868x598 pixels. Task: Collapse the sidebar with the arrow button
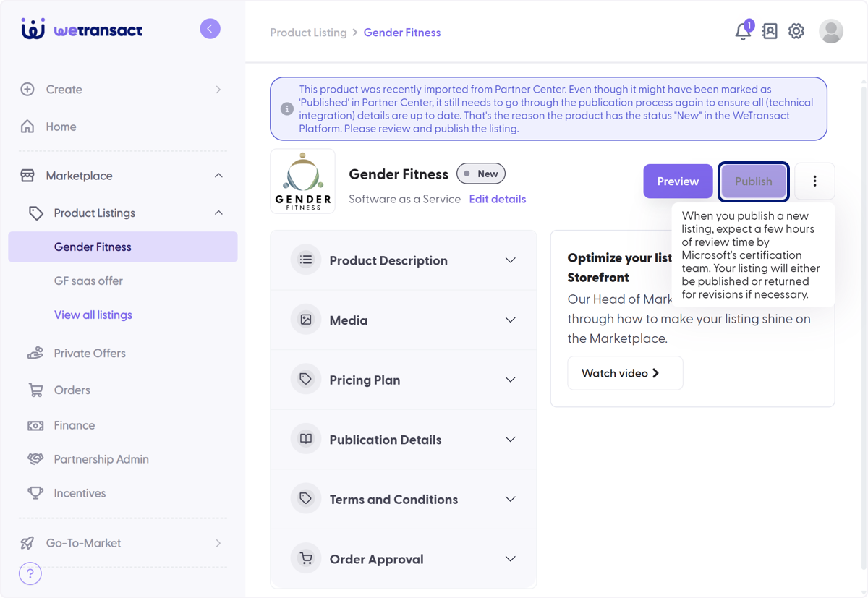point(210,29)
